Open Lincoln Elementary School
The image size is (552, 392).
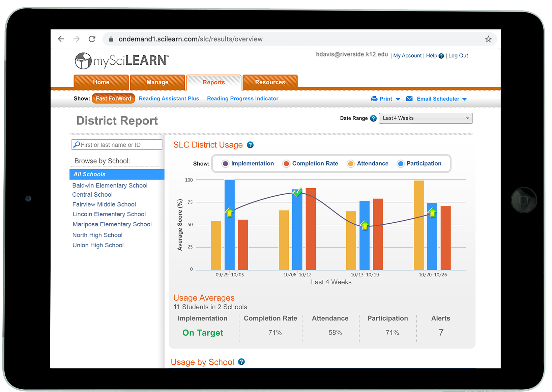pos(109,214)
